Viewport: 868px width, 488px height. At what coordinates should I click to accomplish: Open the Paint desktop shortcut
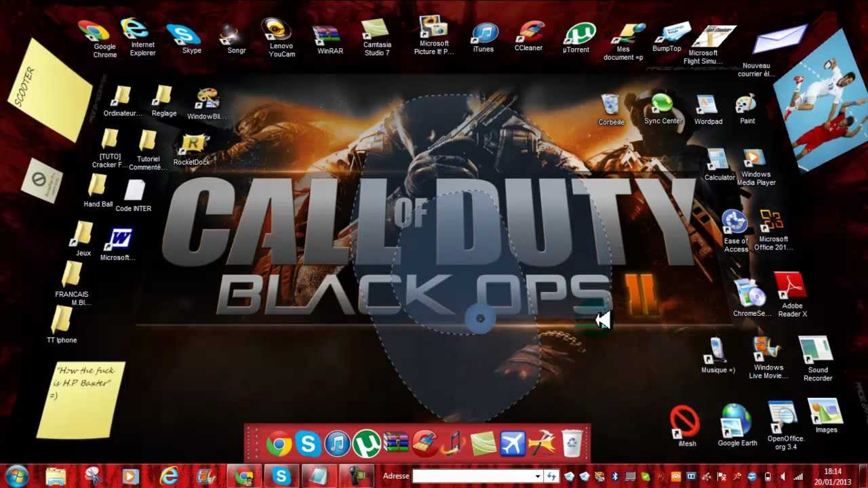[x=746, y=104]
